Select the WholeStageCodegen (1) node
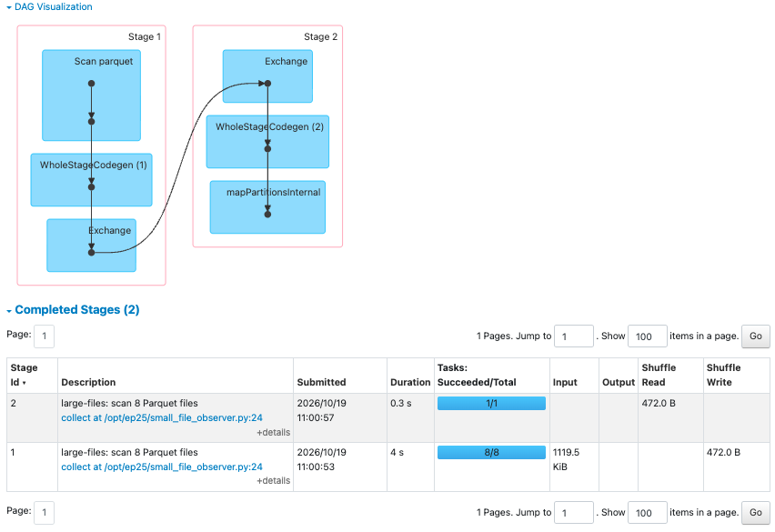Image resolution: width=775 pixels, height=532 pixels. pyautogui.click(x=92, y=180)
